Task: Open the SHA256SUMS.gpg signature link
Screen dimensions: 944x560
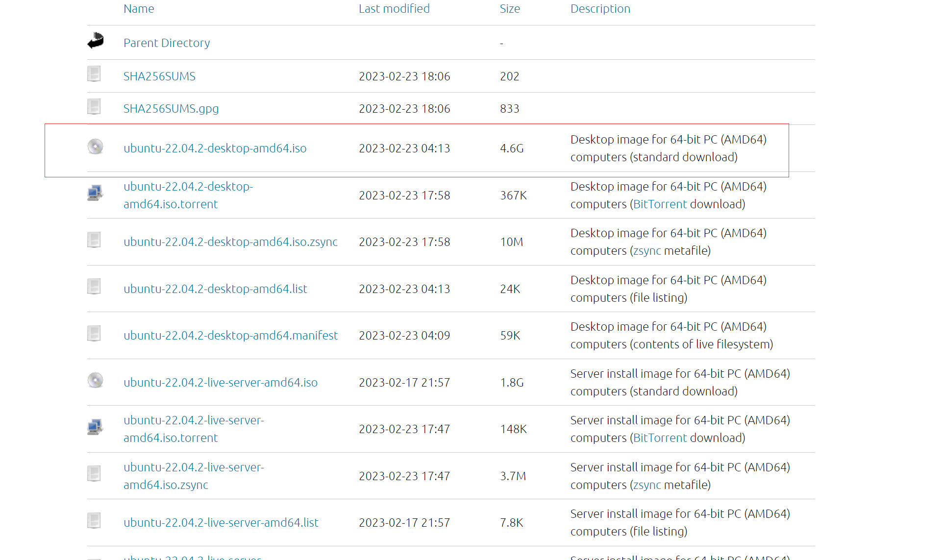Action: click(x=171, y=109)
